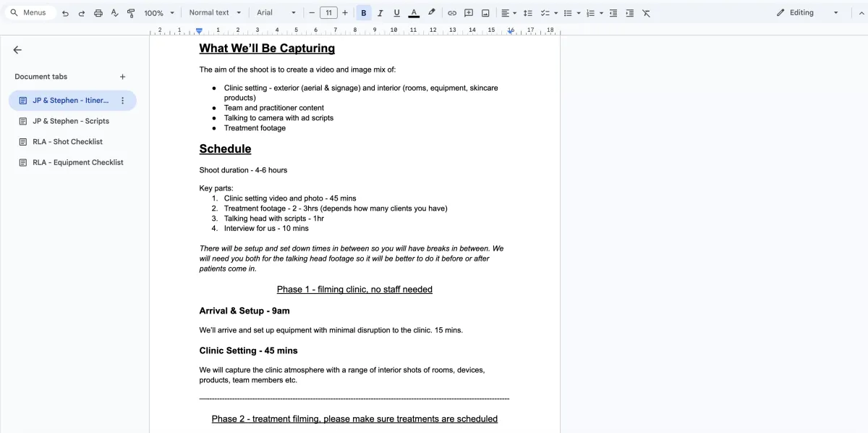Click the Undo icon in toolbar
Viewport: 868px width, 433px height.
[65, 13]
